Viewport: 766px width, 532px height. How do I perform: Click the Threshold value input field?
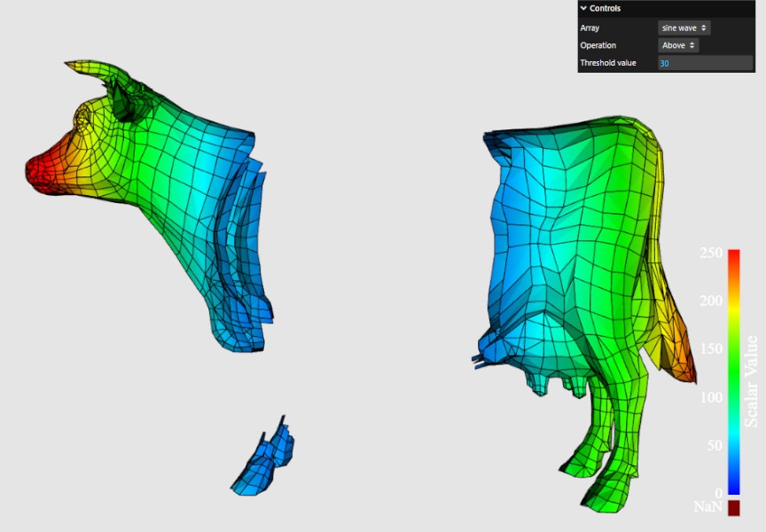coord(705,63)
